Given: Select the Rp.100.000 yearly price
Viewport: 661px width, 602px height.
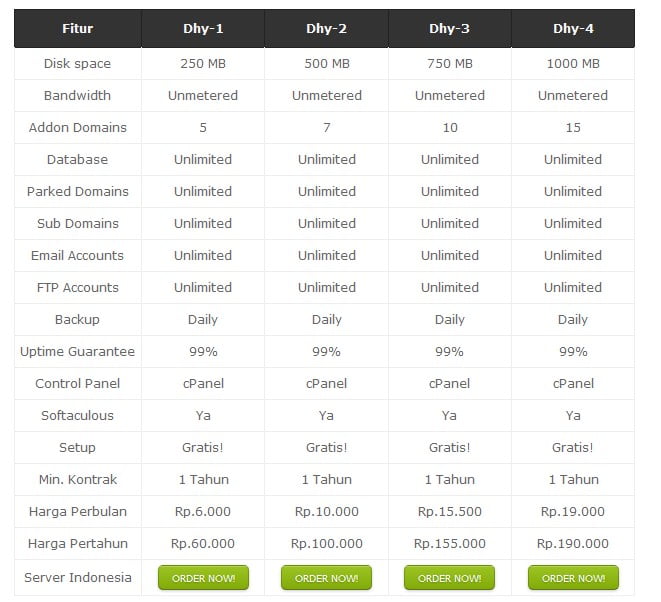Looking at the screenshot, I should pyautogui.click(x=327, y=544).
